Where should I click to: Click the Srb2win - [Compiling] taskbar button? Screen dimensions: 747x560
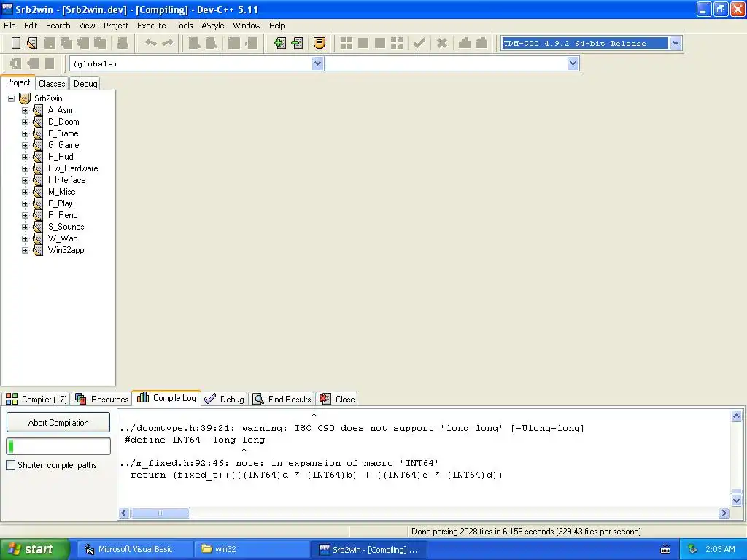(x=368, y=549)
